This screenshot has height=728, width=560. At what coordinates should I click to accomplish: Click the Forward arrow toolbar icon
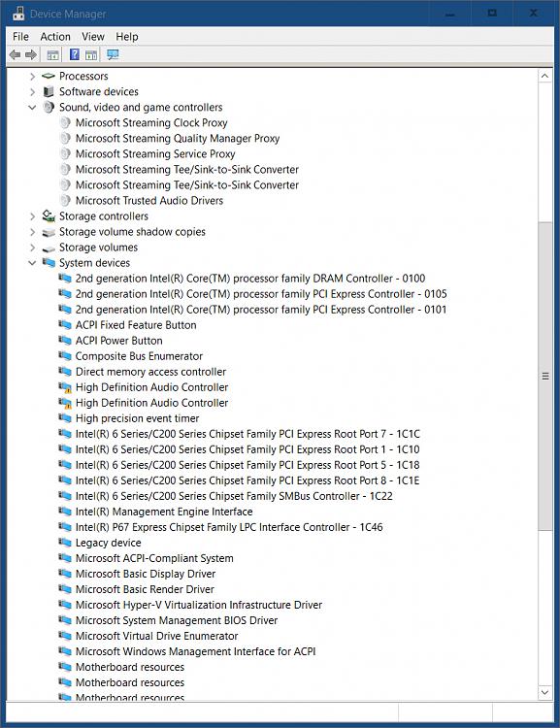point(31,54)
